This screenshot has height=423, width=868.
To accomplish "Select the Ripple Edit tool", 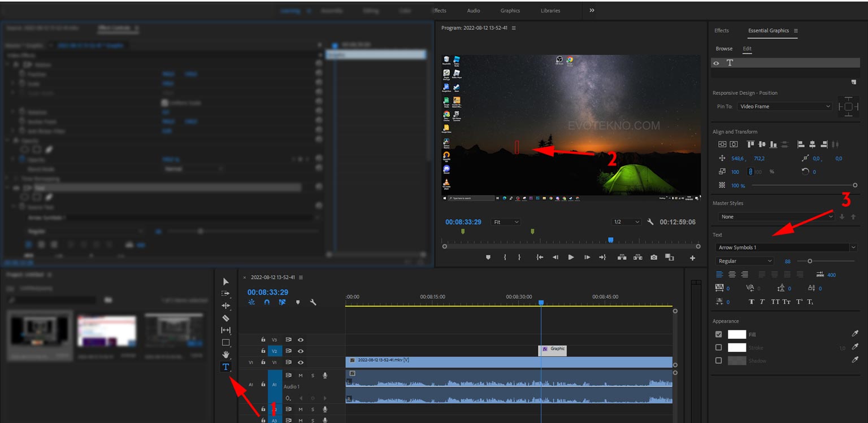I will pyautogui.click(x=225, y=306).
